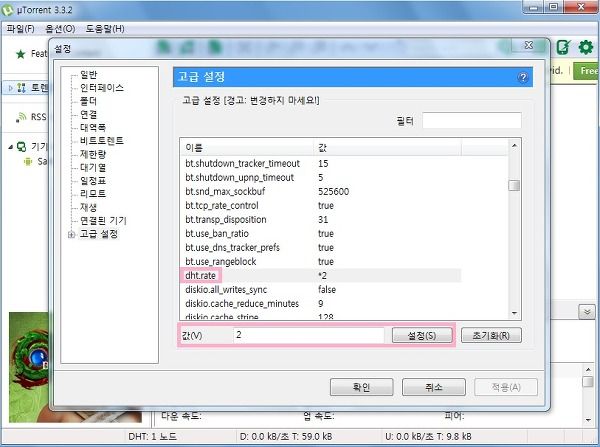This screenshot has width=600, height=447.
Task: Select diskio.cache_reduce_minutes row
Action: click(x=320, y=304)
